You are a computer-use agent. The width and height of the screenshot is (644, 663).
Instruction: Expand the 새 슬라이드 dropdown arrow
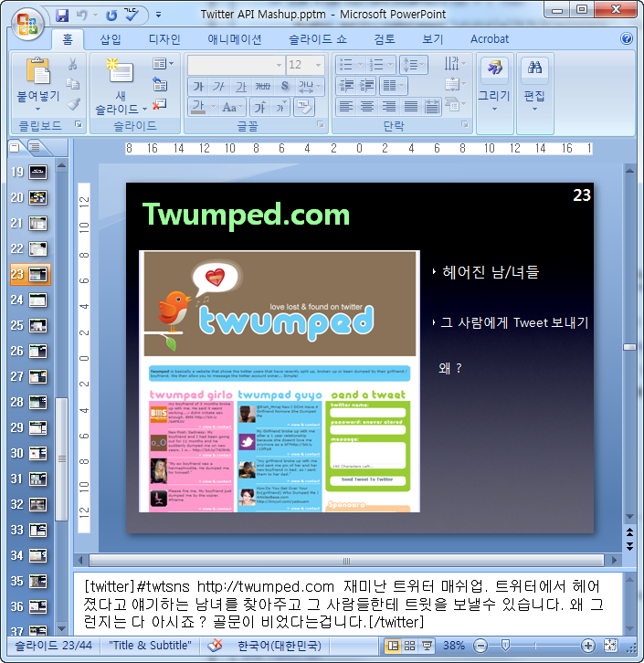tap(144, 110)
